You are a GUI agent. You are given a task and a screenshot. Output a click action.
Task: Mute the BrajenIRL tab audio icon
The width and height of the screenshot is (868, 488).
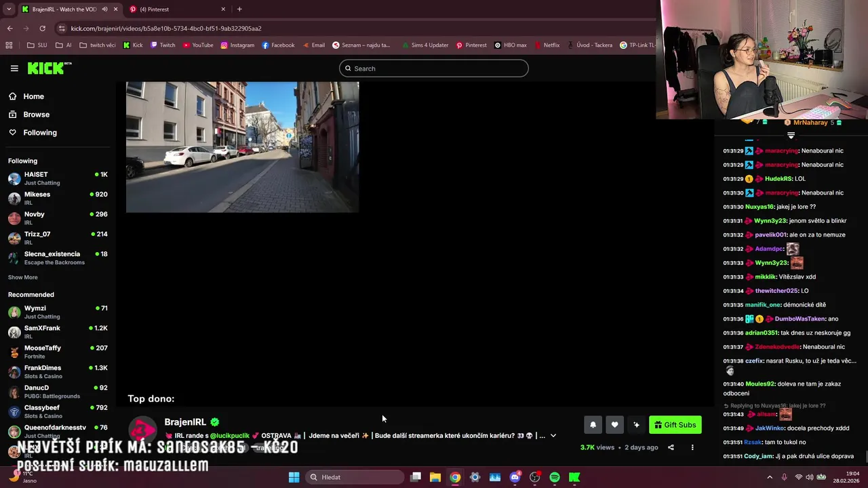coord(104,9)
